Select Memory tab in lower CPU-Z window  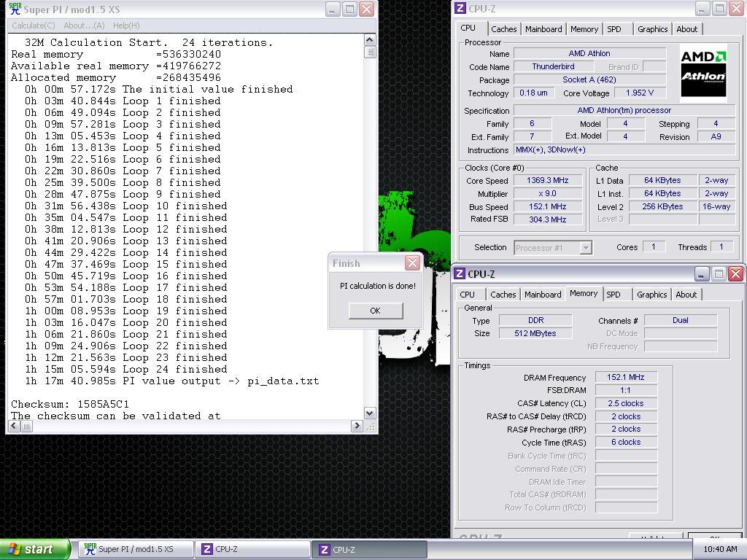tap(584, 293)
